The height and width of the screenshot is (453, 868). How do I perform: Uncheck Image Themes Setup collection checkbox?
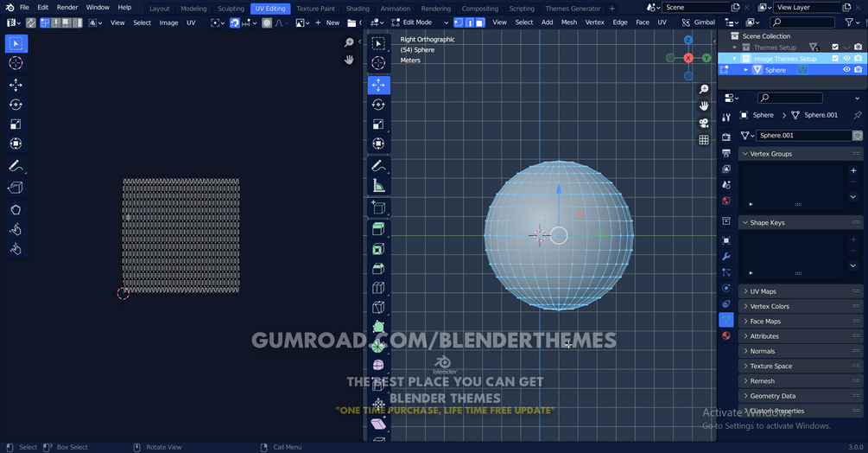coord(835,58)
